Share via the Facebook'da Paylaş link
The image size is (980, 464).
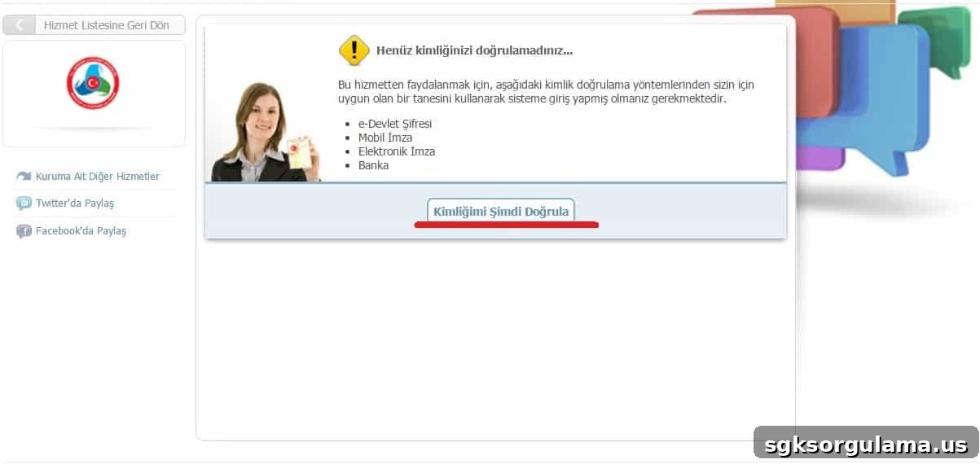click(x=81, y=231)
